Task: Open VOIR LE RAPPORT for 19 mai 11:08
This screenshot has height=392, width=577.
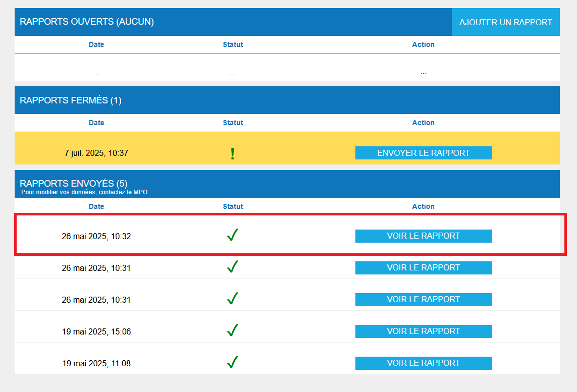Action: tap(424, 363)
